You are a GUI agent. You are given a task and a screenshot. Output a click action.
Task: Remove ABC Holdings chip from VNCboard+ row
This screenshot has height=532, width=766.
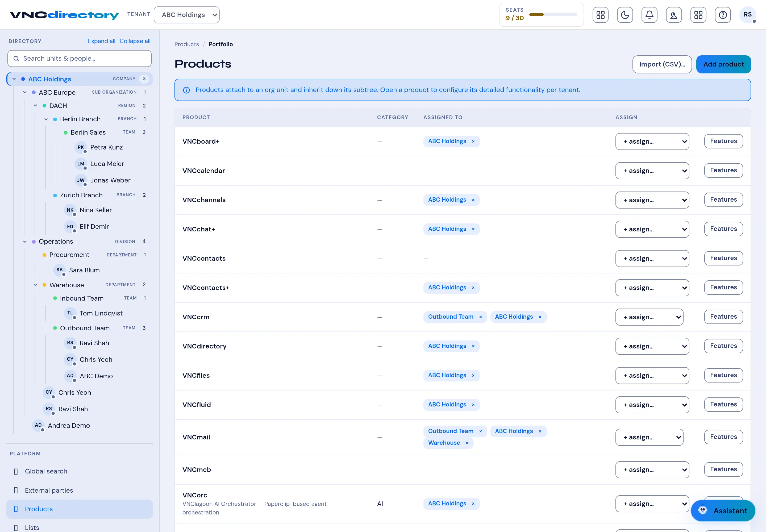pyautogui.click(x=473, y=141)
